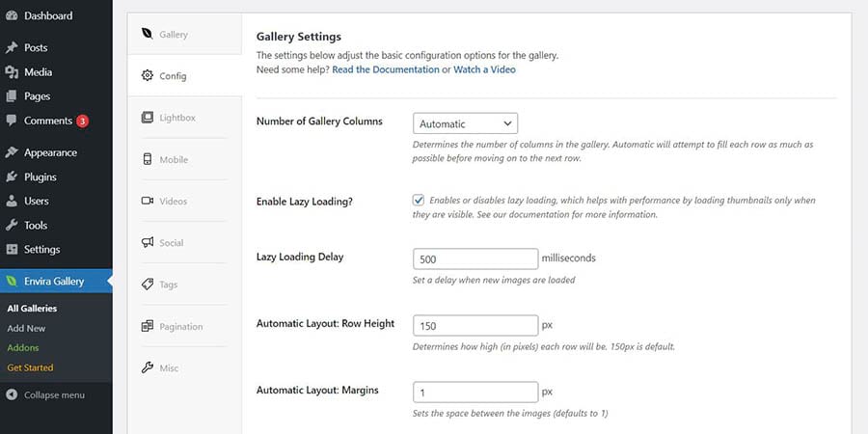The image size is (868, 434).
Task: Open the Number of Gallery Columns dropdown
Action: (465, 123)
